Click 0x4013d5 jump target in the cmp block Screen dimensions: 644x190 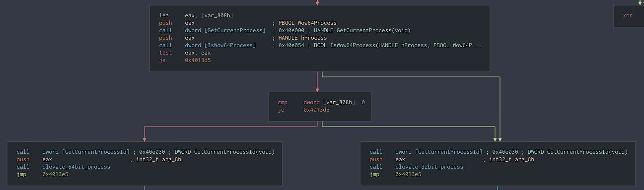tap(317, 110)
